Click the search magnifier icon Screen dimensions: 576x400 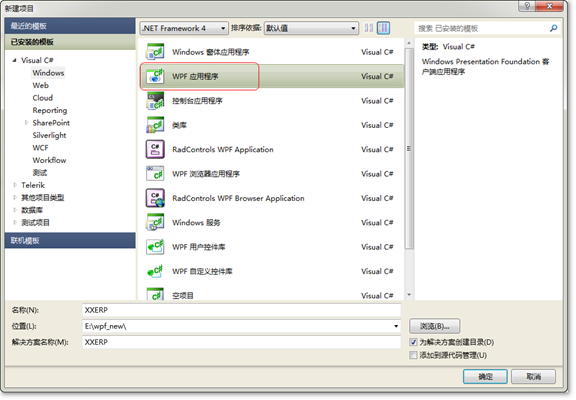click(553, 28)
